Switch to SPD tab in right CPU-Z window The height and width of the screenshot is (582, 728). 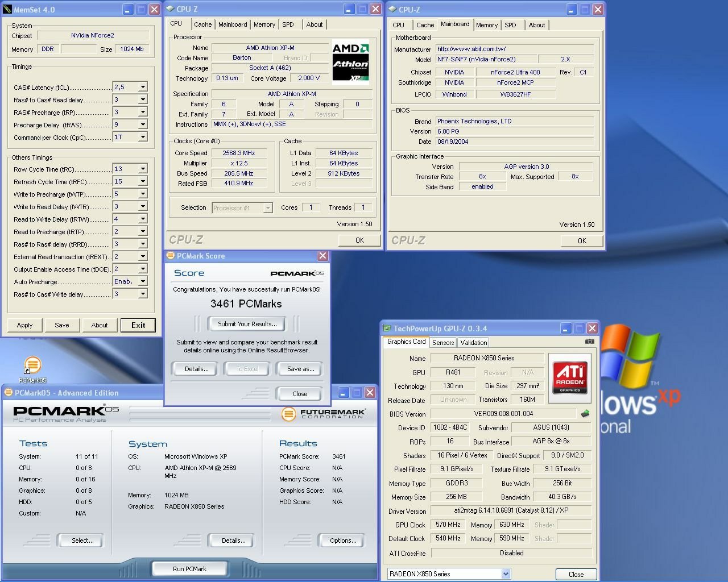(x=511, y=25)
